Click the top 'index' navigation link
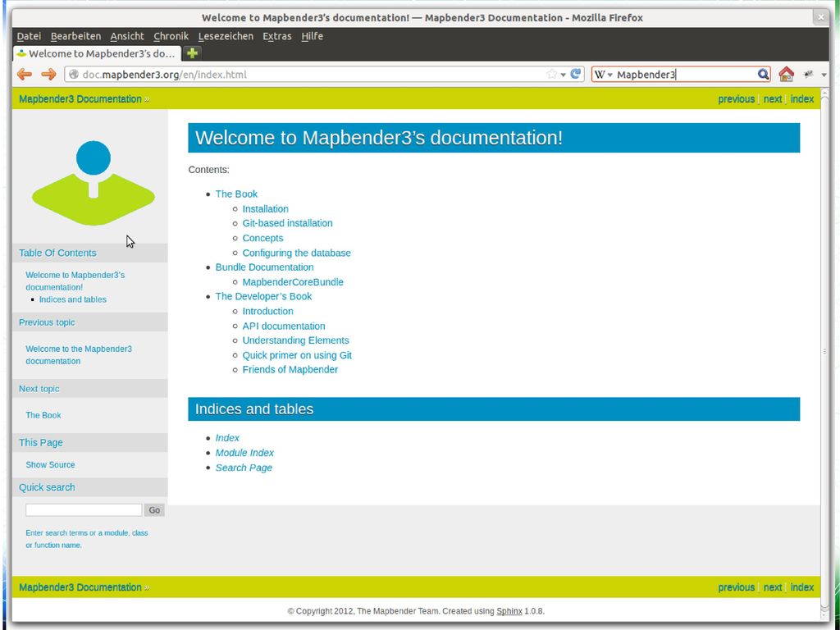The image size is (840, 630). pos(802,99)
